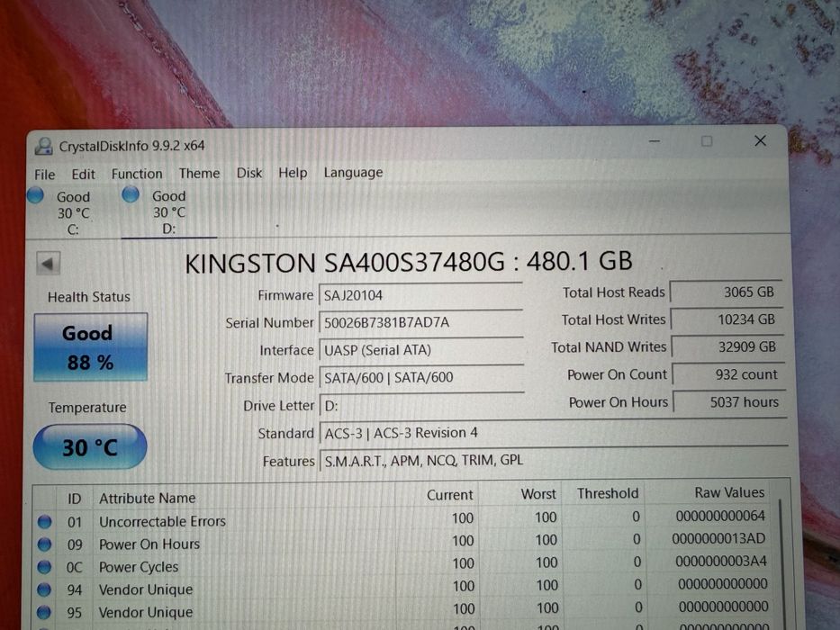Click raw value 0000000003A4
The height and width of the screenshot is (630, 840).
point(721,562)
